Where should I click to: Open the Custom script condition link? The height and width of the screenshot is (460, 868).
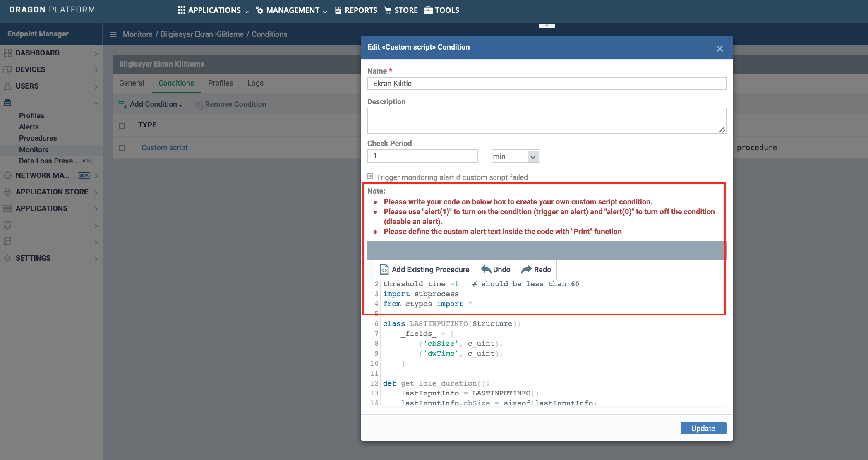(x=164, y=148)
